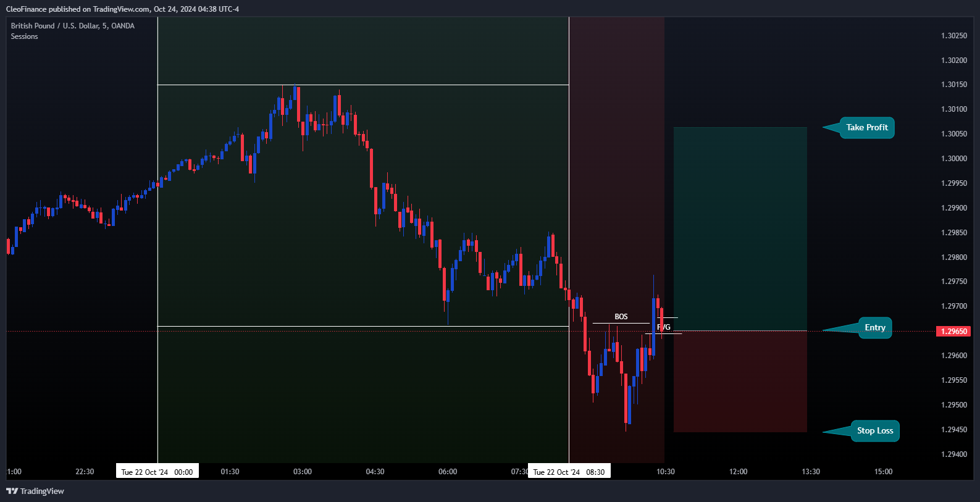This screenshot has height=502, width=980.
Task: Click the Sessions indicator label
Action: coord(24,36)
